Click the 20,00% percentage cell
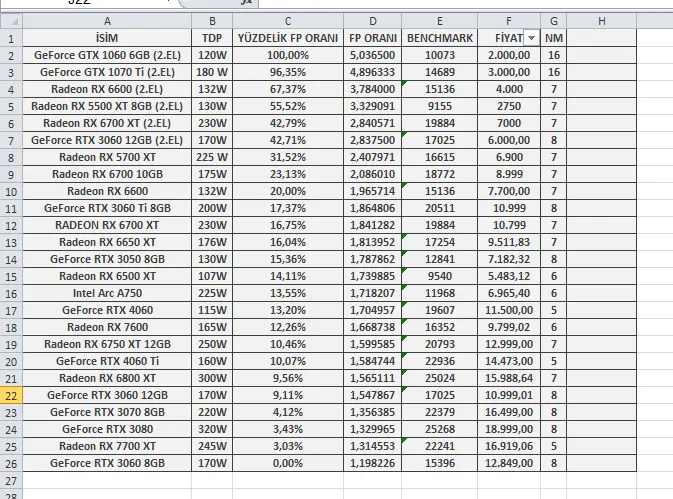Image resolution: width=673 pixels, height=499 pixels. (x=288, y=191)
